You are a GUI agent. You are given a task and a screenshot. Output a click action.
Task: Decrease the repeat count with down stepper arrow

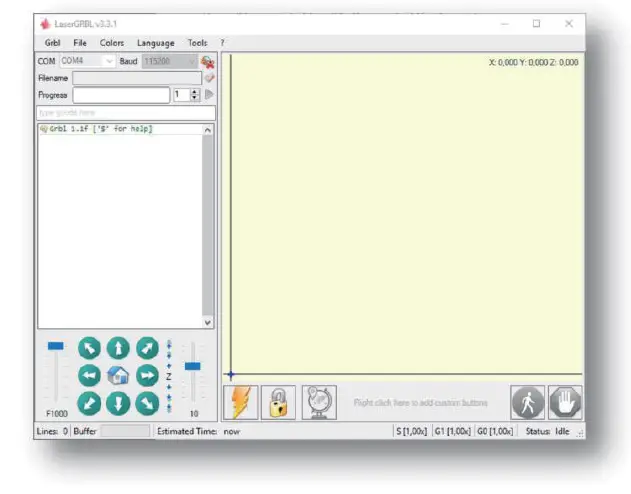coord(195,98)
